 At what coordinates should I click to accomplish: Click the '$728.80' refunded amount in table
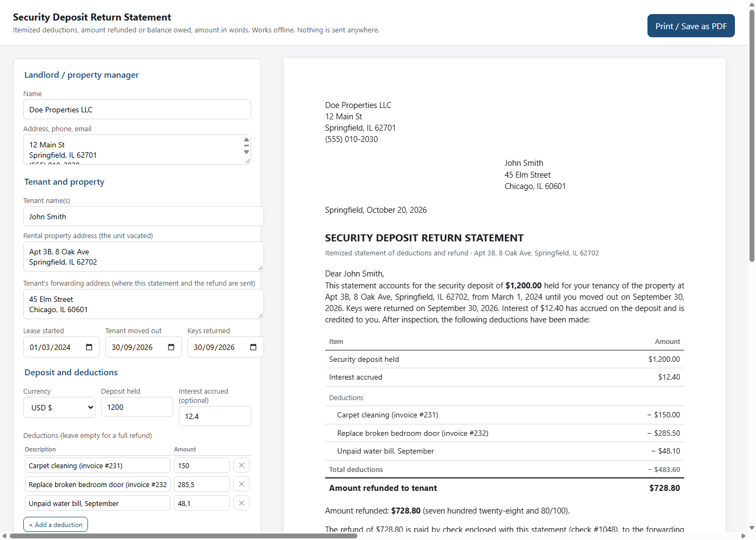click(665, 488)
